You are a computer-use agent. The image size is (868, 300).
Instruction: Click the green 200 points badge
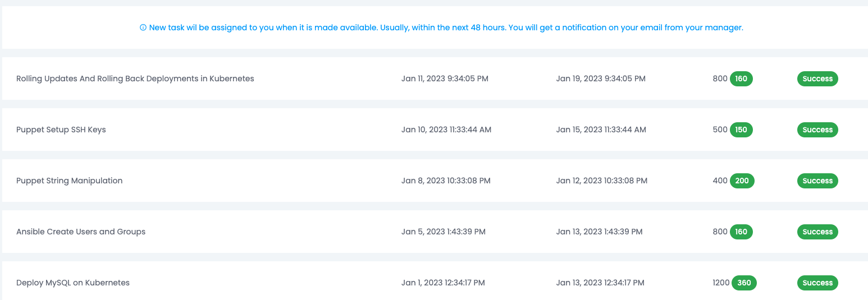point(742,181)
